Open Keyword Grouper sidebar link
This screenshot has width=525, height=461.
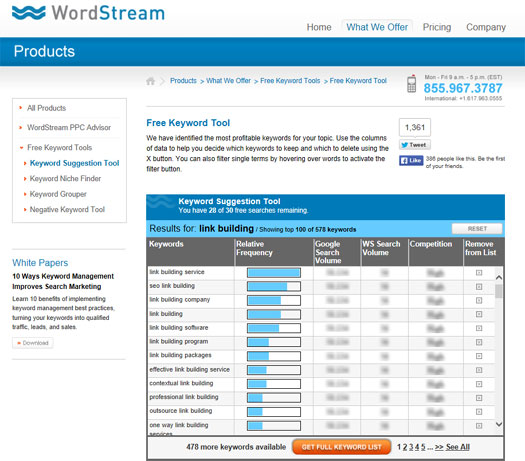(x=58, y=194)
